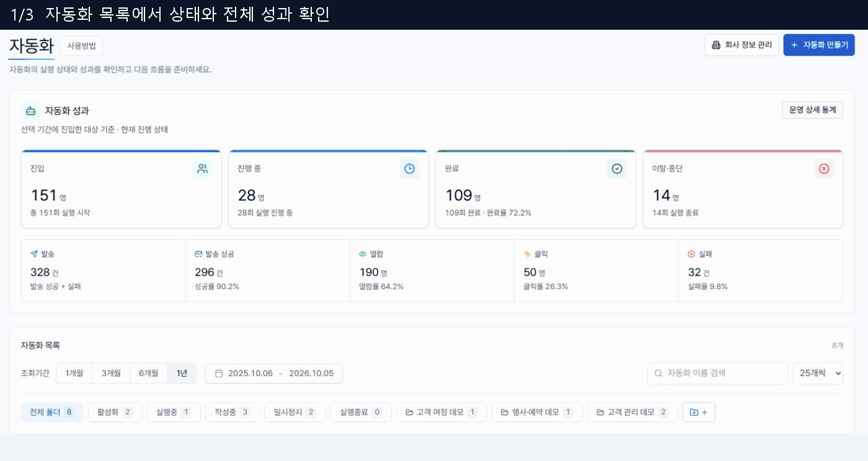Open the 행사·예약 데모 folder
Viewport: 868px width, 461px height.
click(x=538, y=412)
